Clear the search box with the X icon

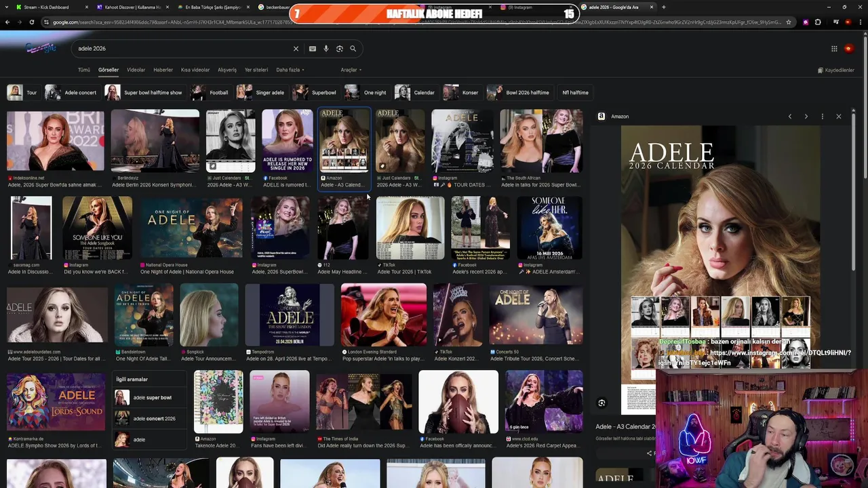296,49
